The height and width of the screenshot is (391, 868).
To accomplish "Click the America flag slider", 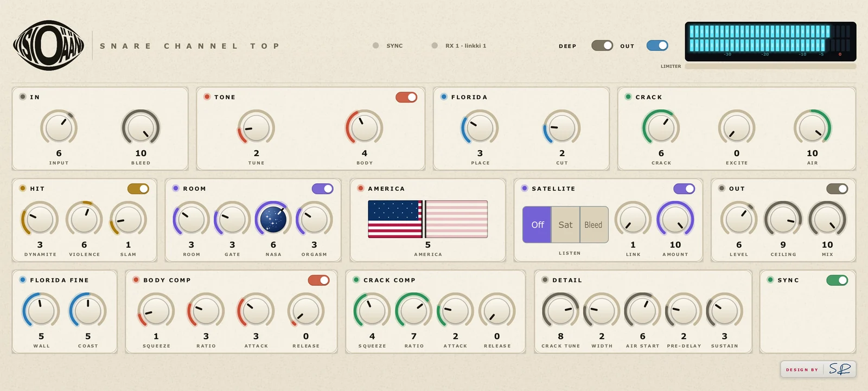I will [x=428, y=219].
